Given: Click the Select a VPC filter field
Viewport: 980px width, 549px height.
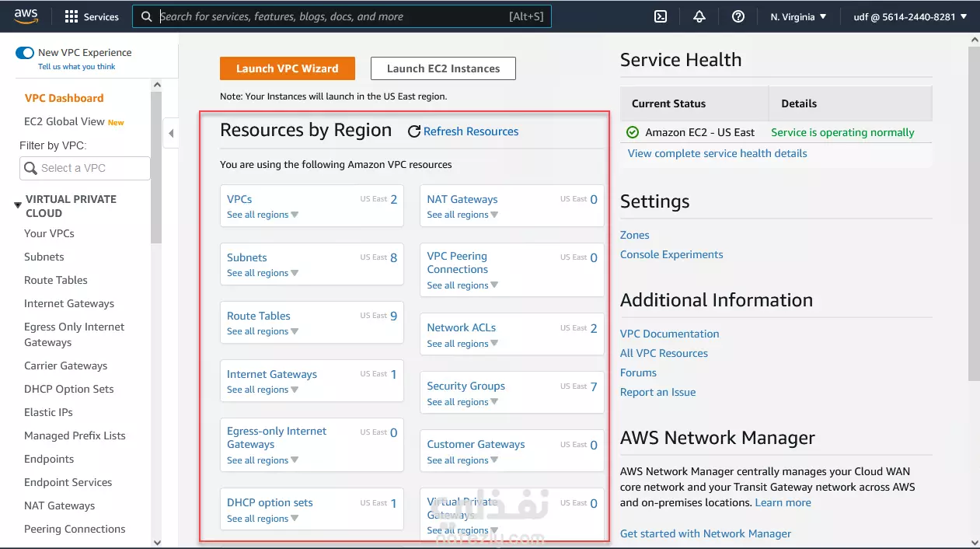Looking at the screenshot, I should tap(85, 168).
